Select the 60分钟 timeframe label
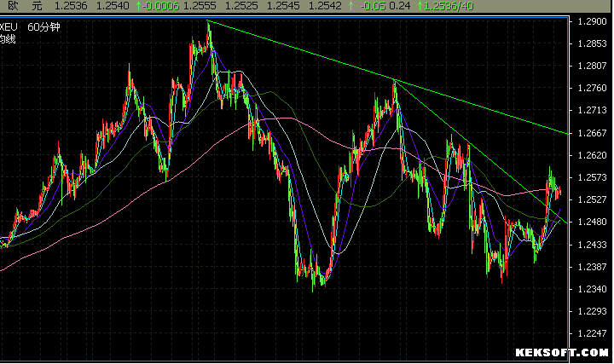Image resolution: width=614 pixels, height=364 pixels. pyautogui.click(x=43, y=27)
